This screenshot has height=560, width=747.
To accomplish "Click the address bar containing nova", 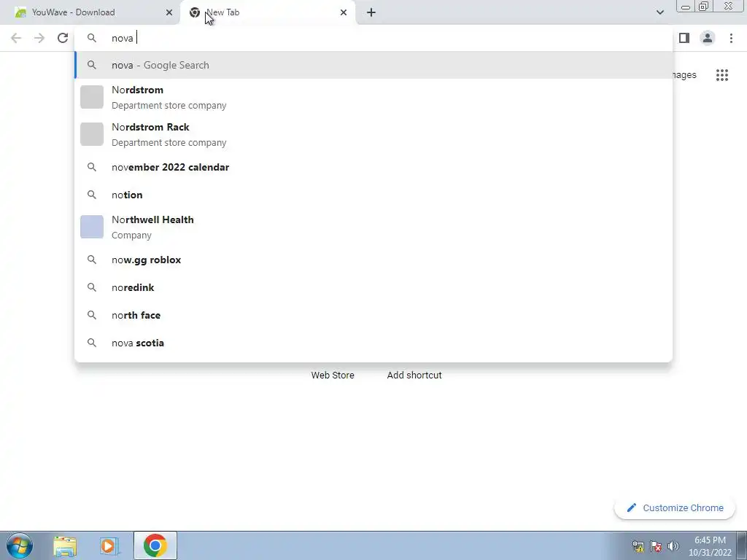I will 373,38.
